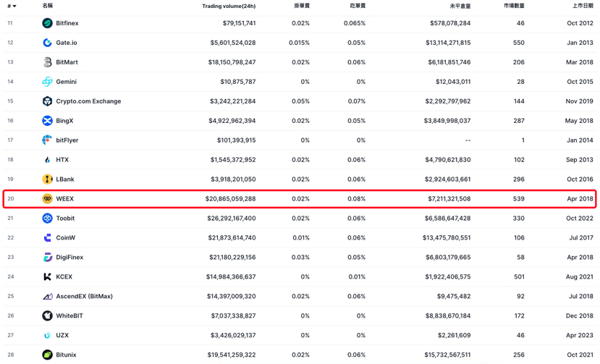Click the BitMart exchange logo
This screenshot has width=600, height=364.
click(47, 62)
